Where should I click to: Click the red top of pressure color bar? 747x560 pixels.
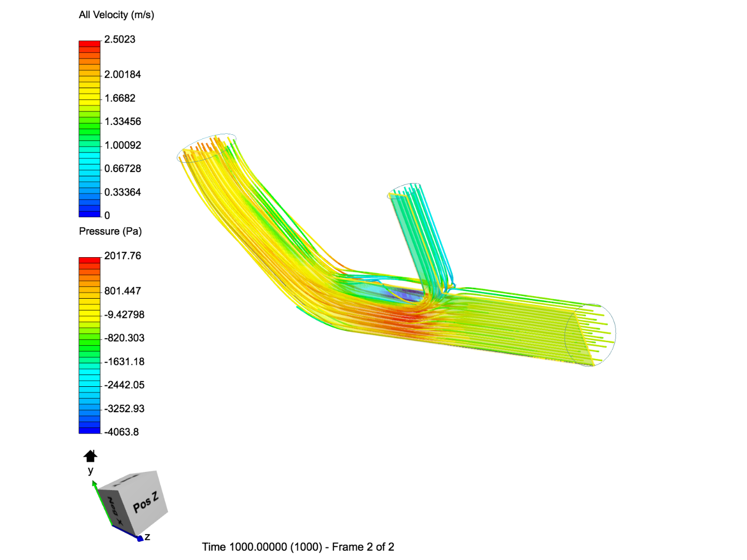click(x=89, y=260)
